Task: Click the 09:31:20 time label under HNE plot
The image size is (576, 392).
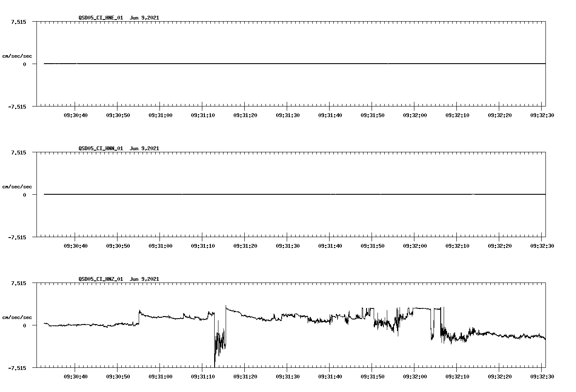Action: pos(245,115)
